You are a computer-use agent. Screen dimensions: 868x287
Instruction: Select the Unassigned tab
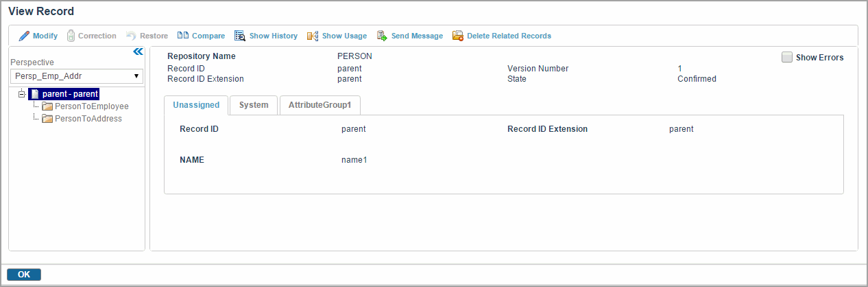pos(196,105)
